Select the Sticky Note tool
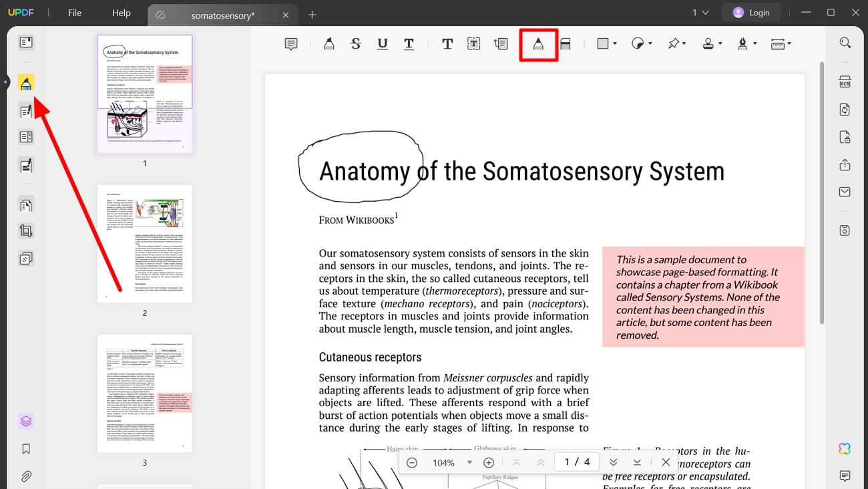 (291, 44)
